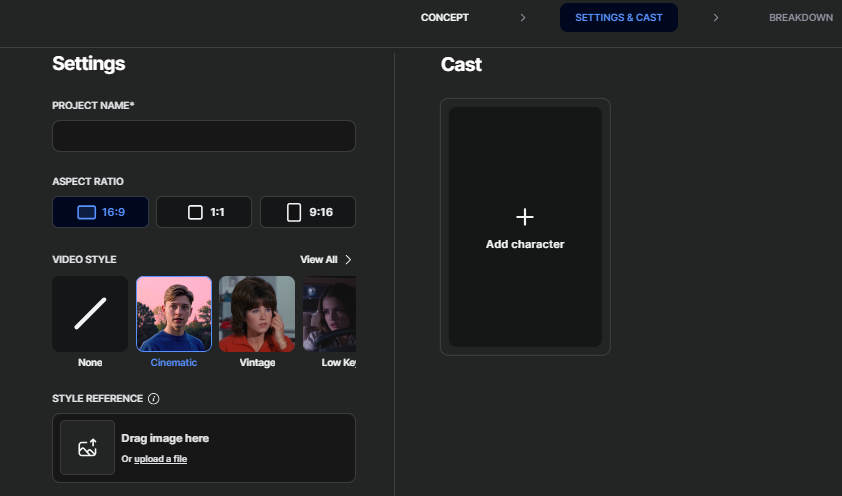Choose the Vintage video style thumbnail
The image size is (842, 496).
[257, 314]
